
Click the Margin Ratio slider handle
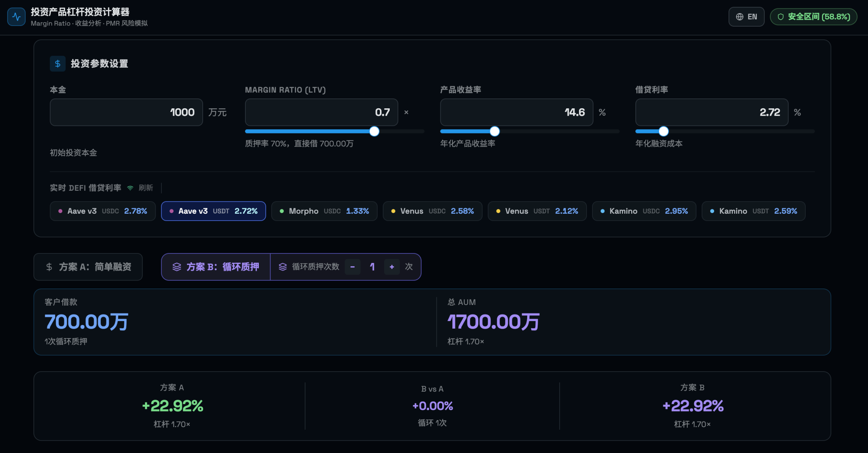[374, 131]
